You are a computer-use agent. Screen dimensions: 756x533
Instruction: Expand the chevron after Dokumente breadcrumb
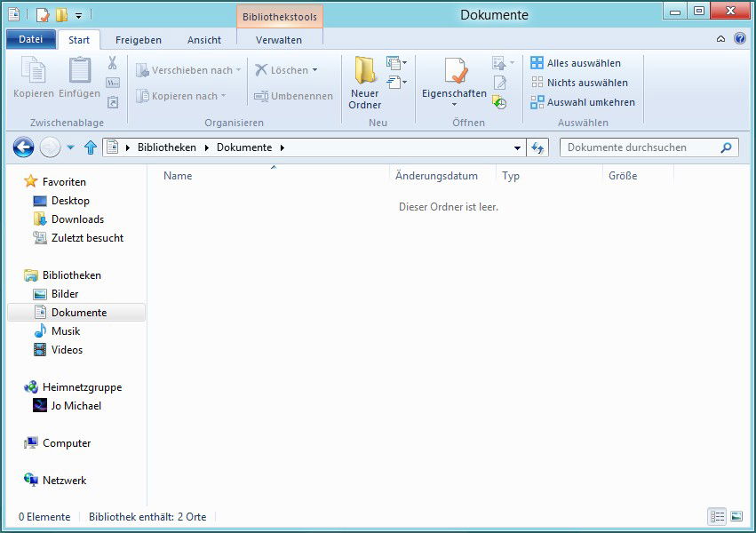tap(282, 147)
